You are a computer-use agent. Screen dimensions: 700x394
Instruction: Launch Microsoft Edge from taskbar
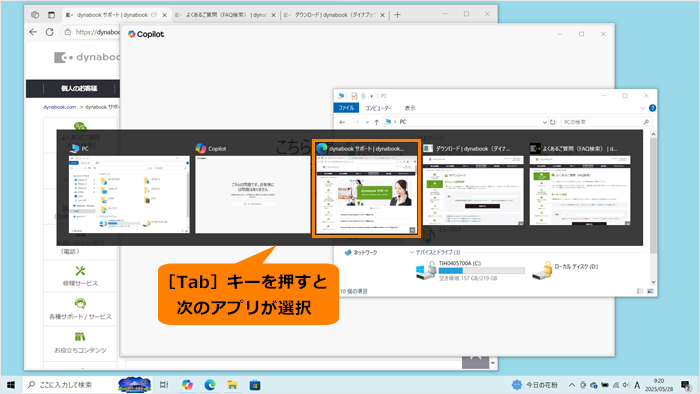point(210,385)
